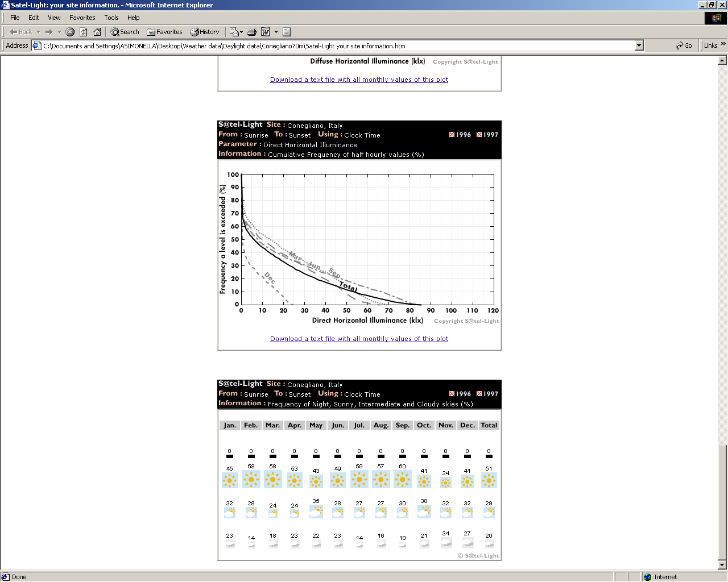Toggle the 1997 checkbox in Direct Illuminance header
This screenshot has height=582, width=728.
pyautogui.click(x=479, y=135)
